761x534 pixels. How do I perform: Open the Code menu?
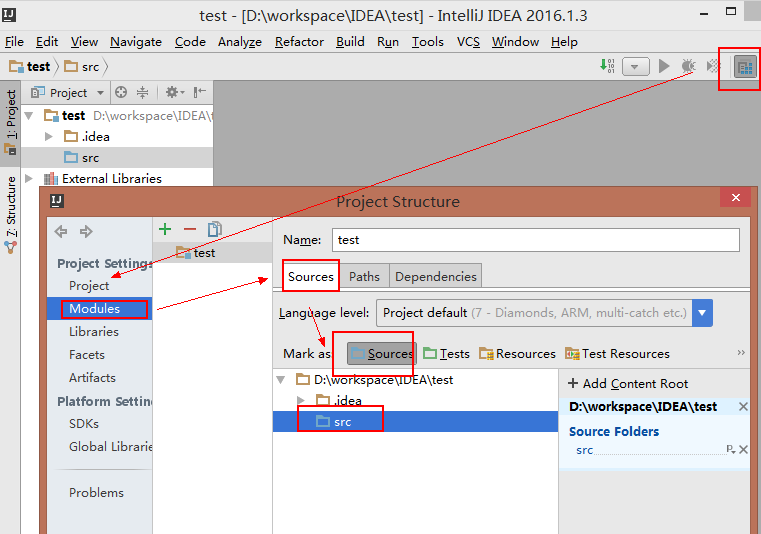coord(190,42)
